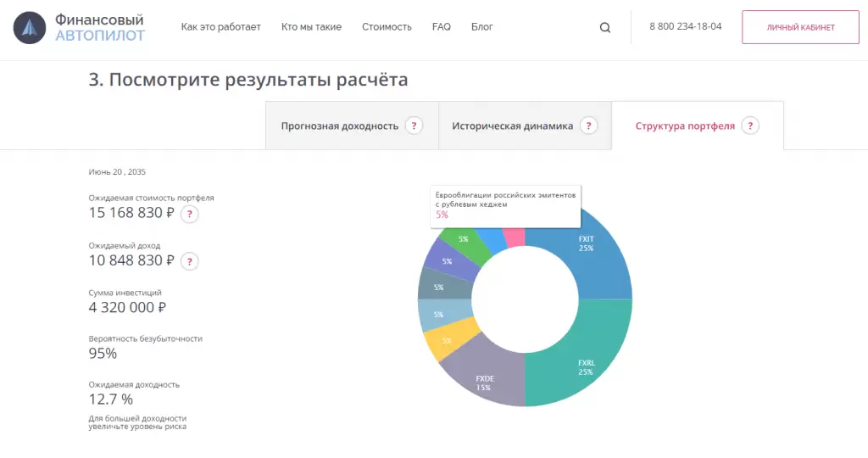Visit the Блог section
868x458 pixels.
click(x=481, y=27)
